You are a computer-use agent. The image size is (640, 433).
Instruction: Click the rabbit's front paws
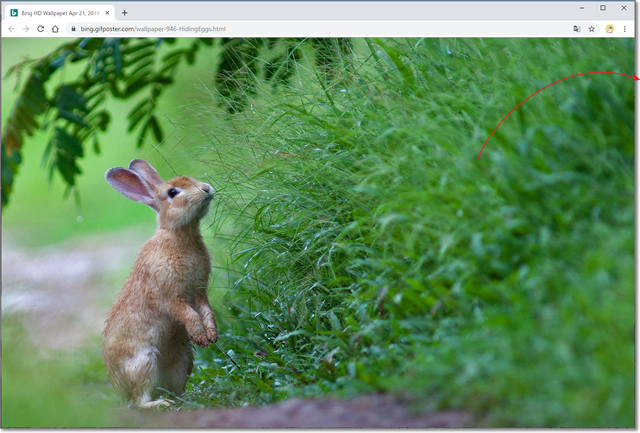205,334
